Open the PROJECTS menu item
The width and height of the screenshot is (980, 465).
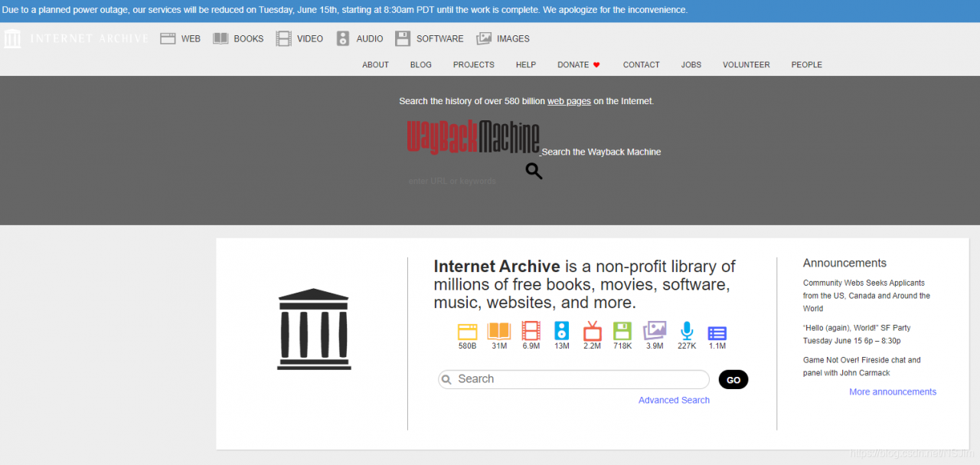point(474,65)
